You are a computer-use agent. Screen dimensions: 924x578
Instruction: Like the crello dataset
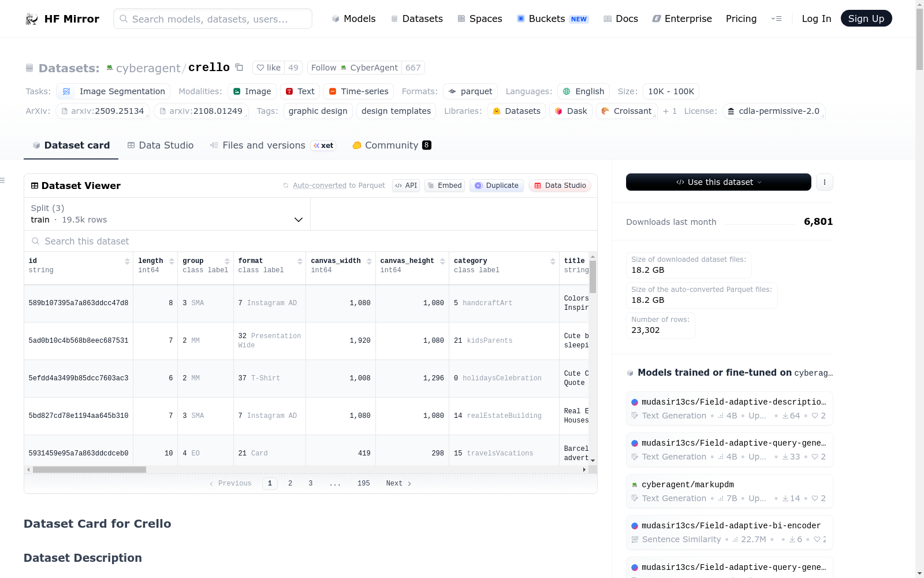(x=269, y=68)
